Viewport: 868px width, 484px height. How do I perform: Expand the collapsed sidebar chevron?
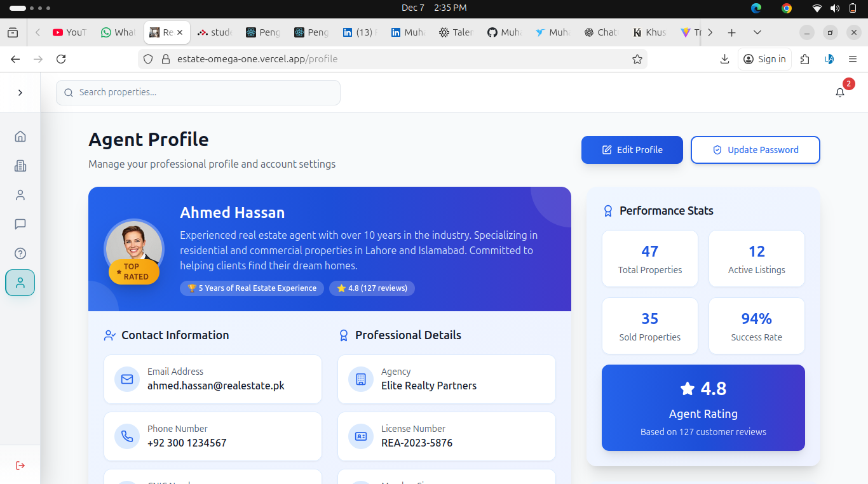(x=20, y=93)
